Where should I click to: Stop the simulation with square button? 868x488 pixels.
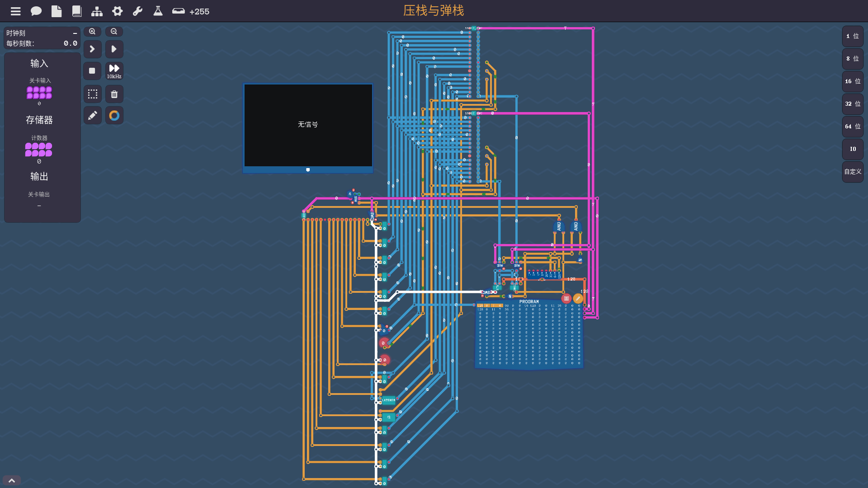(x=92, y=71)
